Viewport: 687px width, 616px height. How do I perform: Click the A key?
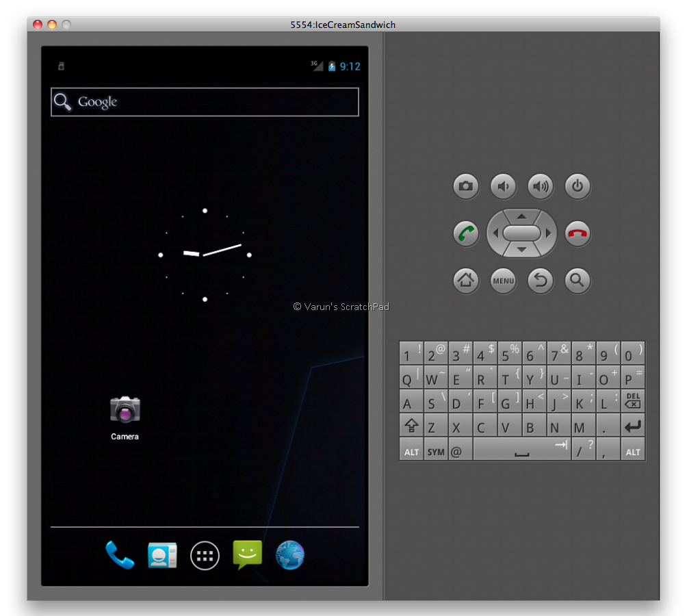(411, 401)
